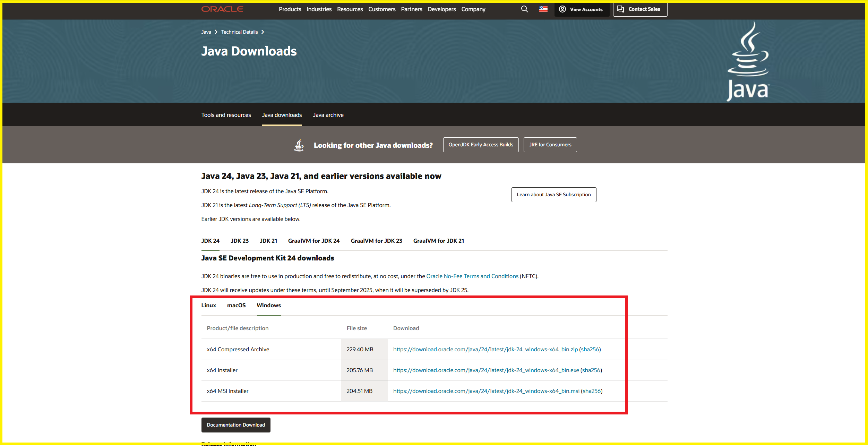Viewport: 868px width, 446px height.
Task: Click 'x64 Installer' row description
Action: [222, 370]
